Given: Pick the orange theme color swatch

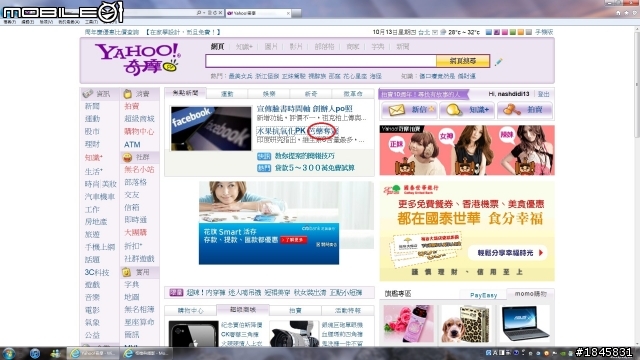Looking at the screenshot, I should coord(520,32).
